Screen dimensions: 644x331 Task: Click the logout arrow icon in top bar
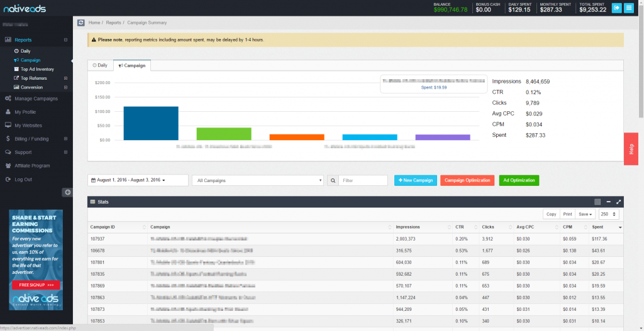click(x=616, y=8)
